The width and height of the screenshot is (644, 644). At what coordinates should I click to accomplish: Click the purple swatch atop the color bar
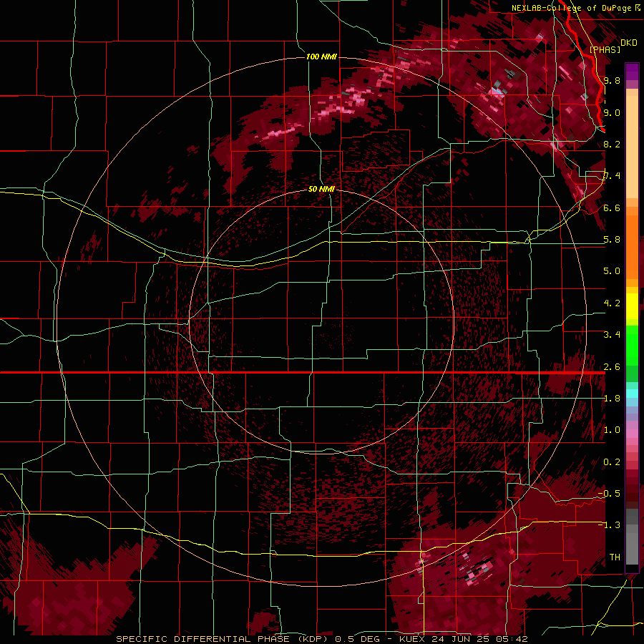pyautogui.click(x=632, y=72)
